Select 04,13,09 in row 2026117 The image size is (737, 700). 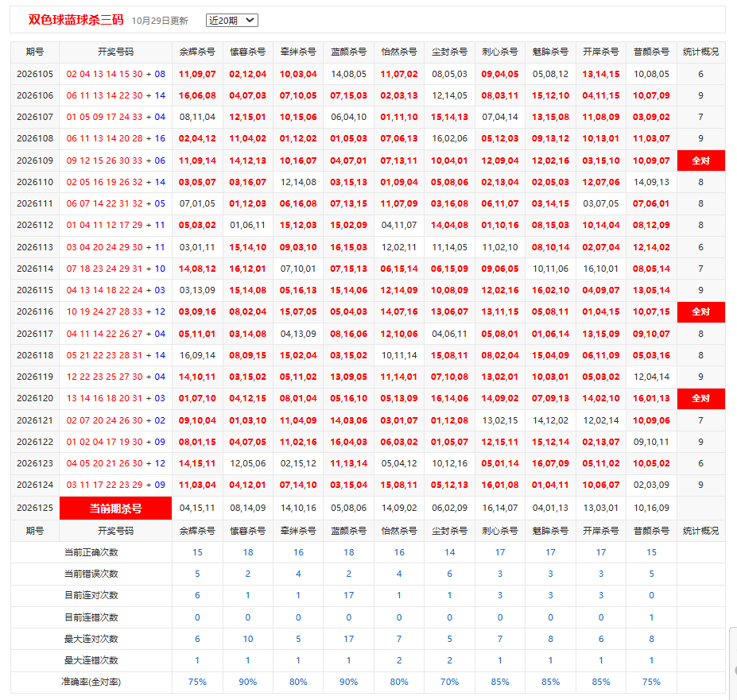click(x=298, y=334)
